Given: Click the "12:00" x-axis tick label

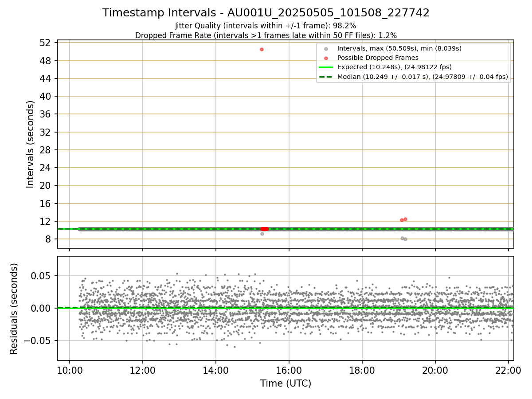Looking at the screenshot, I should tap(143, 371).
